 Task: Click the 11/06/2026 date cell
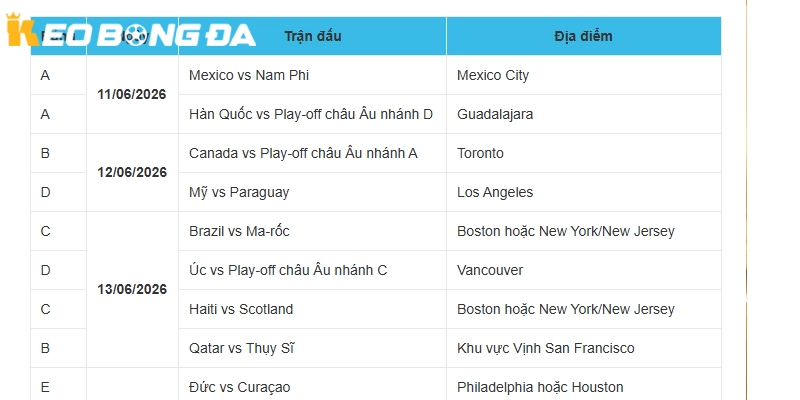(x=132, y=94)
